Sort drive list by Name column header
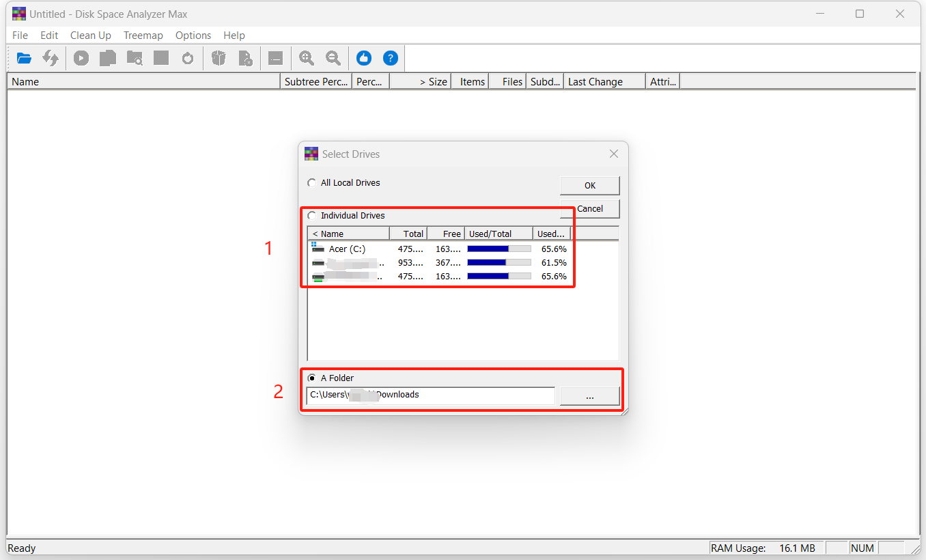 [x=348, y=234]
